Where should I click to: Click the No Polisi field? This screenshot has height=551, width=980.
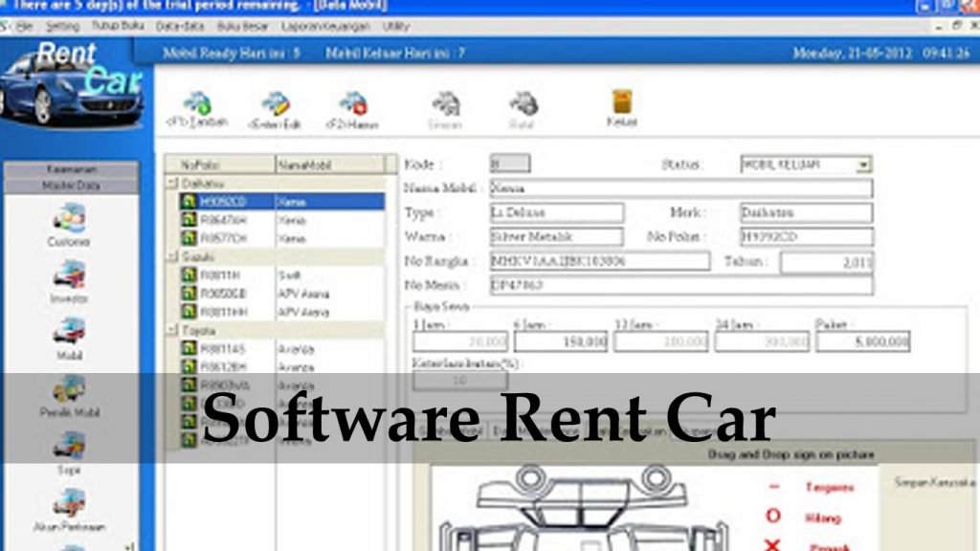coord(806,237)
